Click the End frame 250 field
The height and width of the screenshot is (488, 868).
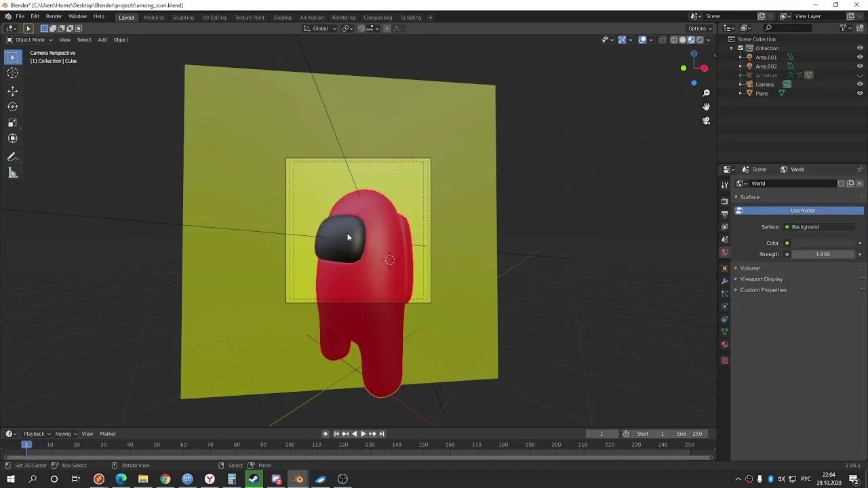point(690,434)
